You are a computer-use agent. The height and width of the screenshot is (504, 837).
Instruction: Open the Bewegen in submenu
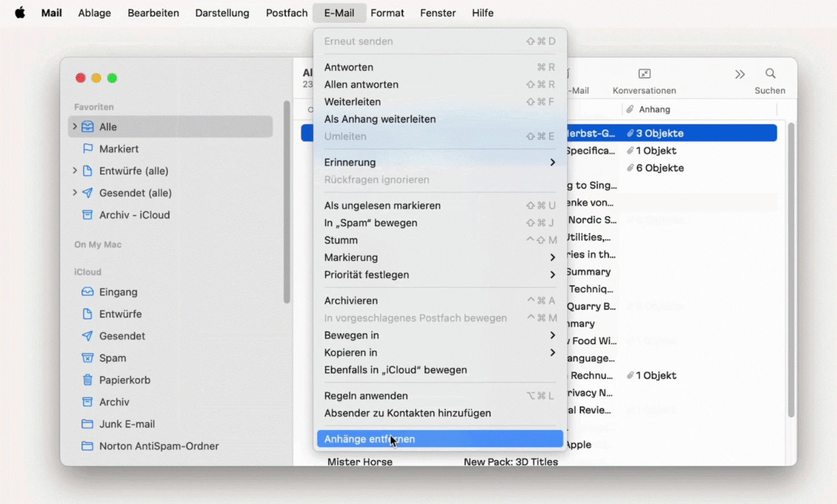click(440, 335)
